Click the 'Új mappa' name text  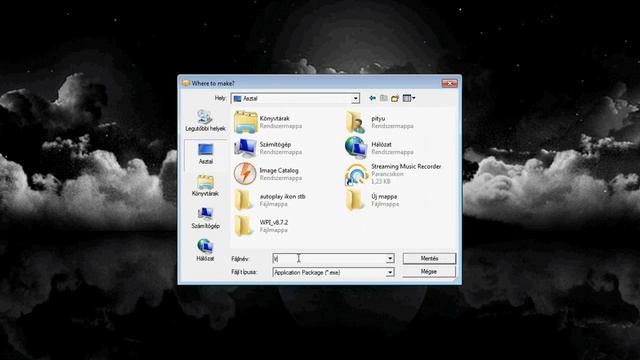384,196
